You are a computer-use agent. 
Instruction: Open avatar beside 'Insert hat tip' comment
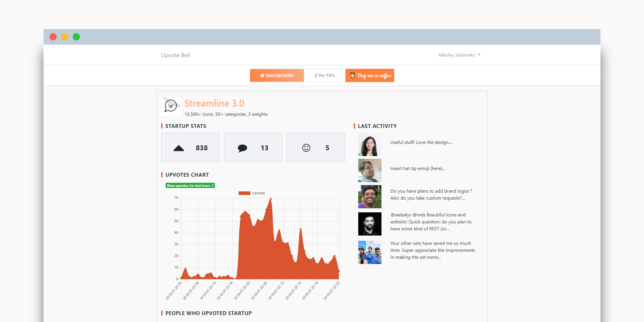point(370,171)
